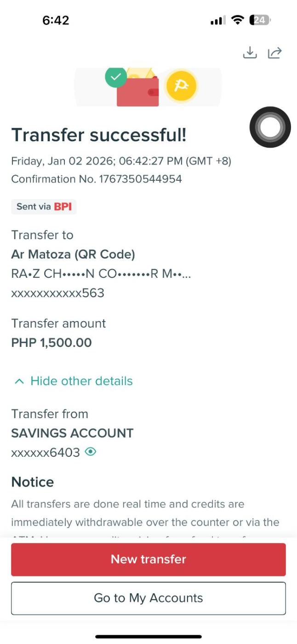Tap the battery level indicator
This screenshot has height=644, width=297.
[x=260, y=20]
